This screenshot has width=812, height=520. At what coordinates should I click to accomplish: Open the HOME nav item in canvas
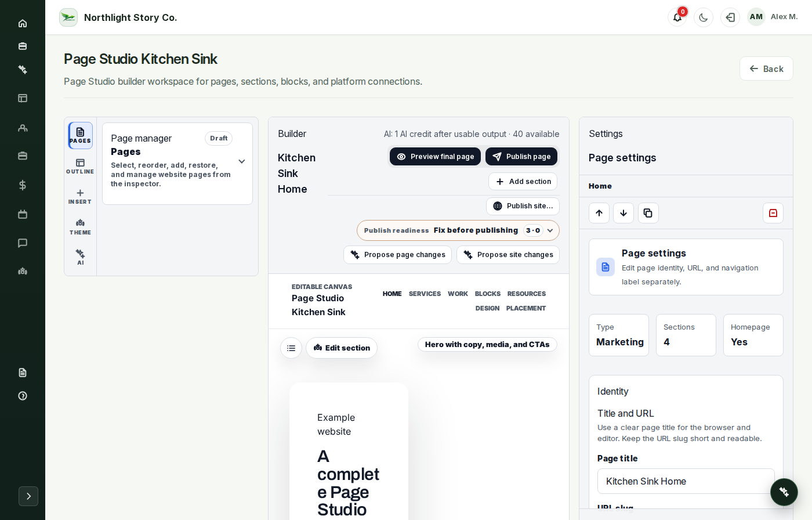coord(392,294)
